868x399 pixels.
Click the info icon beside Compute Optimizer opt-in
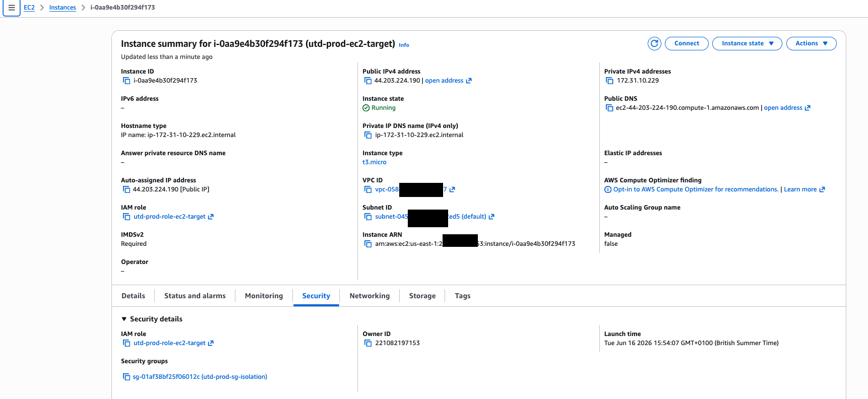608,189
